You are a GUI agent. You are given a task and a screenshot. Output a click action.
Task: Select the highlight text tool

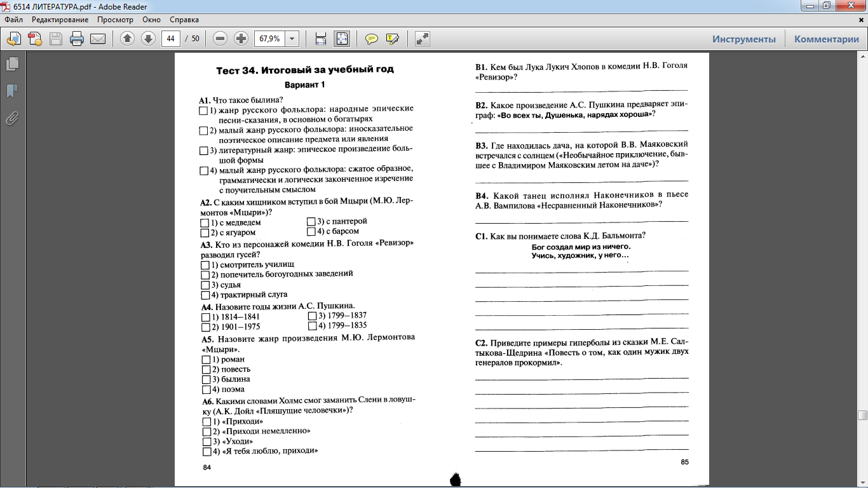pyautogui.click(x=393, y=39)
